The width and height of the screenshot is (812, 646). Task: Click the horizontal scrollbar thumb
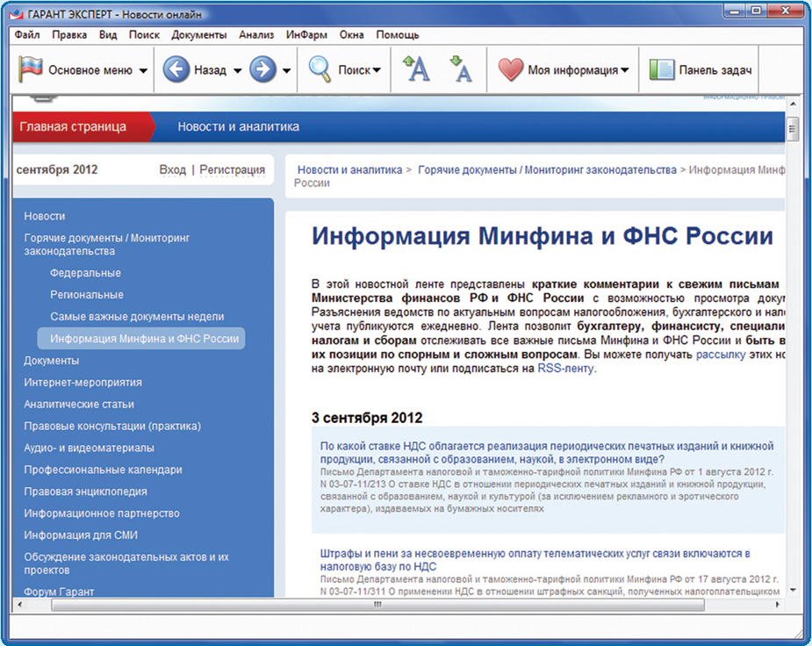click(377, 605)
